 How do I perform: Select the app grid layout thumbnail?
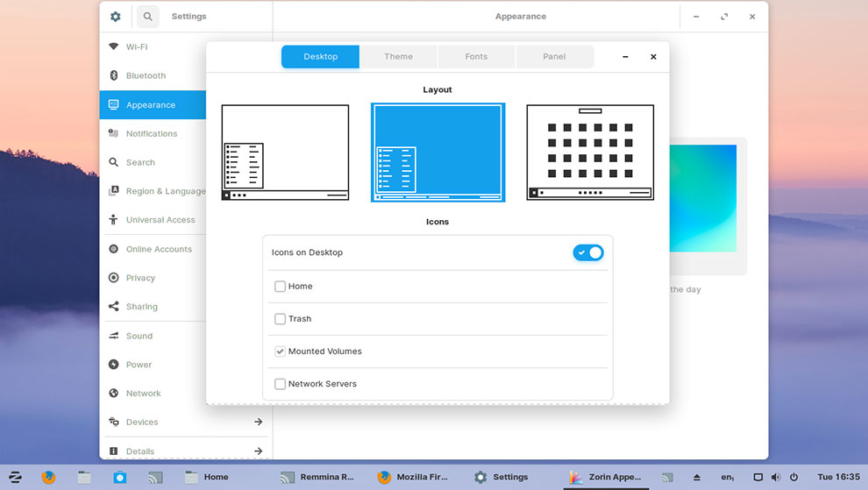590,153
